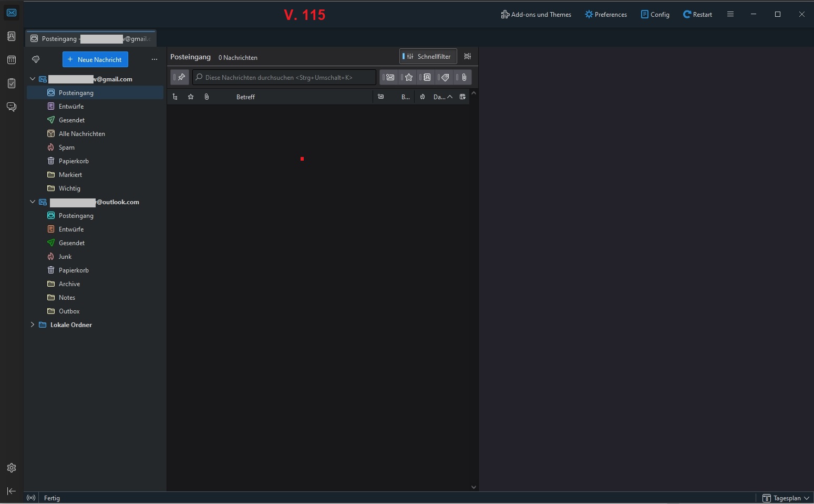The image size is (814, 504).
Task: Open the Outbox folder
Action: coord(95,311)
